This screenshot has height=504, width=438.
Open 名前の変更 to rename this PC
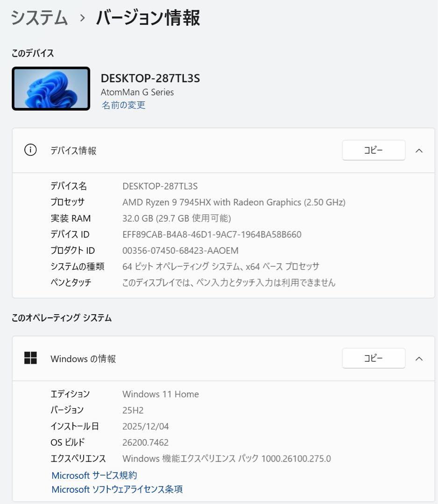pos(123,105)
